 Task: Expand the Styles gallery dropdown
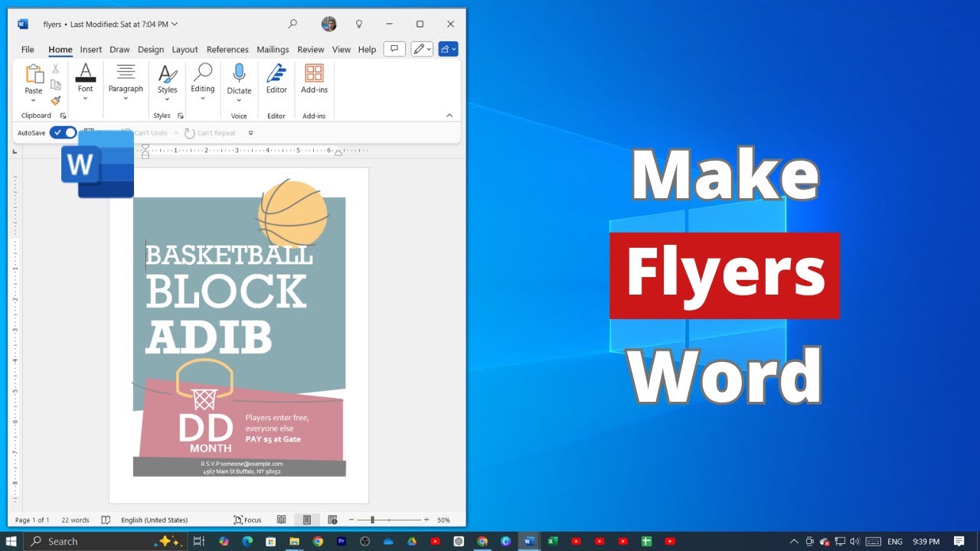pos(167,100)
